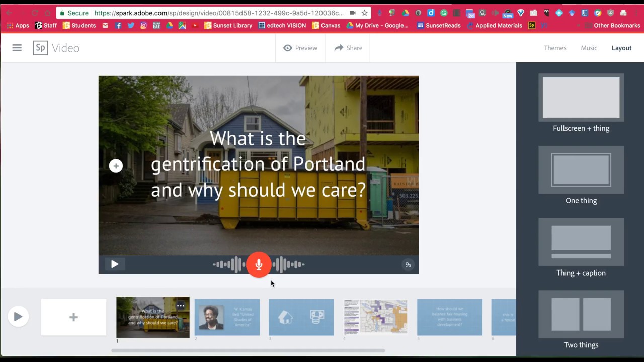Screen dimensions: 644x362
Task: Open the Students bookmark
Action: tap(79, 25)
